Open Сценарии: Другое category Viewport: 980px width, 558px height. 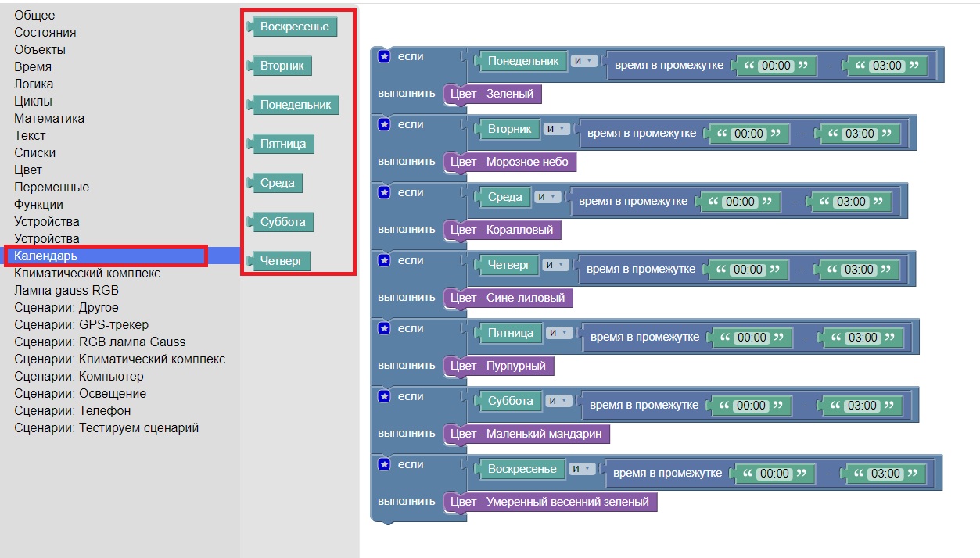pos(66,308)
